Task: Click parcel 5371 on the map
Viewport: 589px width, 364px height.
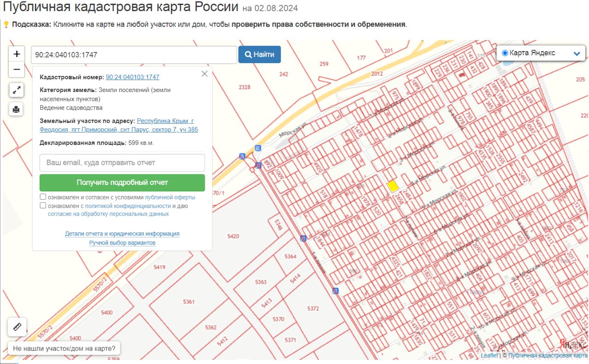Action: click(x=290, y=340)
